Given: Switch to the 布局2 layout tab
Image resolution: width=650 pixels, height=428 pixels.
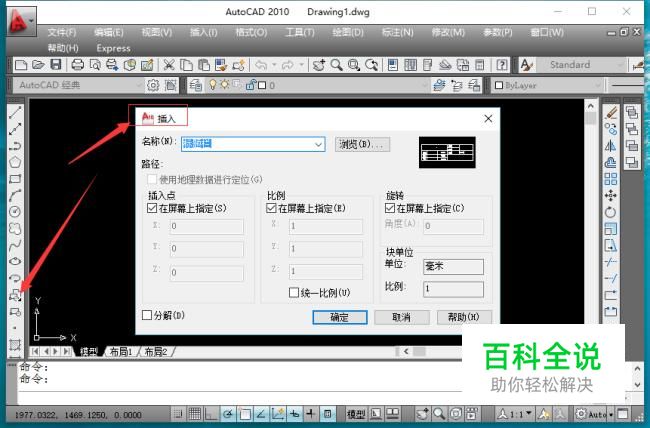Looking at the screenshot, I should point(156,352).
